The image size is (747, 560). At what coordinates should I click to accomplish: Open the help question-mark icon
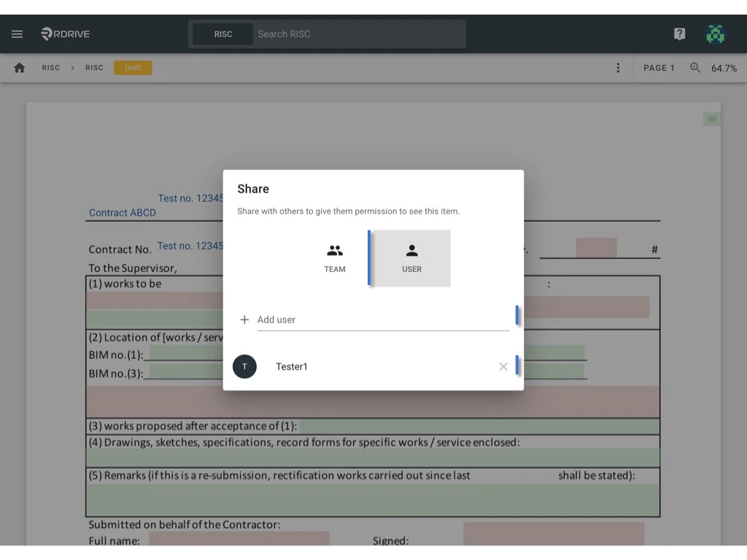[679, 34]
